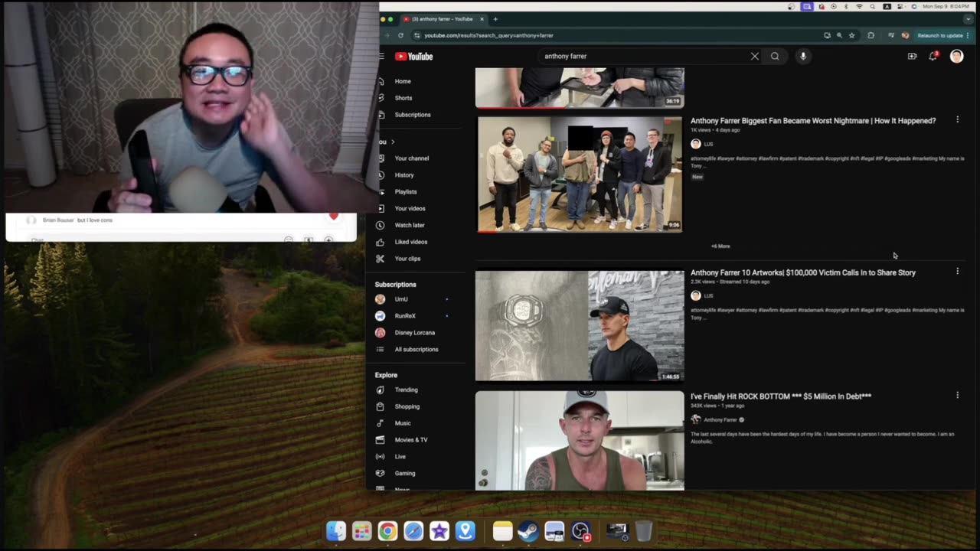Open iMovie from the Dock
Screen dimensions: 980x551
439,531
